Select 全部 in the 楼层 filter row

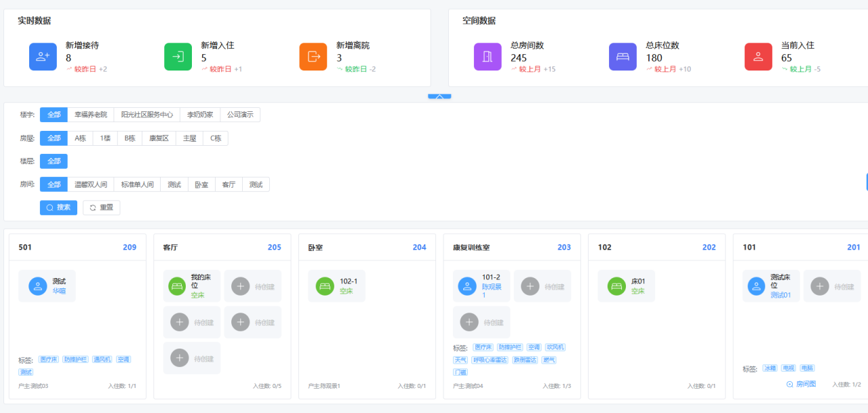tap(54, 161)
